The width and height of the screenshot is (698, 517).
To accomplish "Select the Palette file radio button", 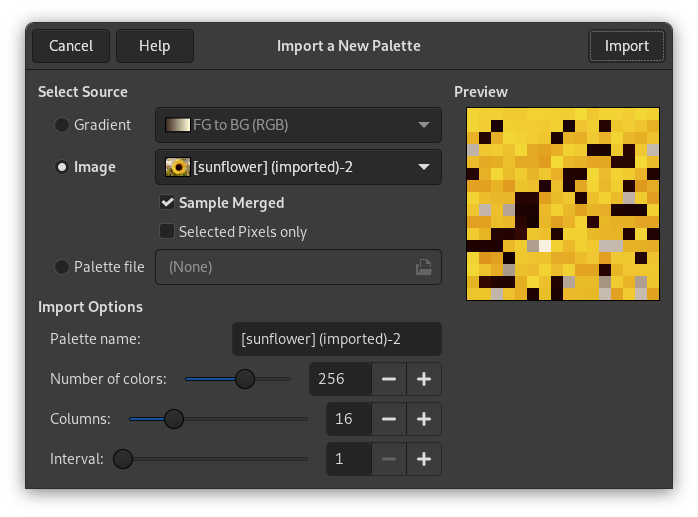I will pyautogui.click(x=62, y=267).
